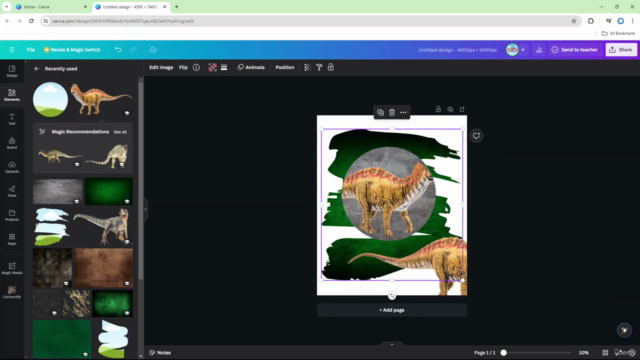Click Add page button
The height and width of the screenshot is (360, 640).
coord(392,310)
